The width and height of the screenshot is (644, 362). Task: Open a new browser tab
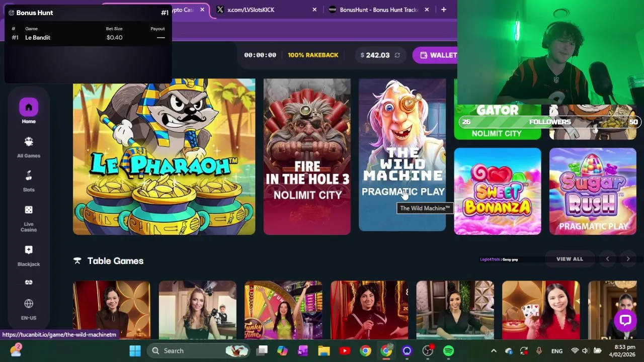443,10
